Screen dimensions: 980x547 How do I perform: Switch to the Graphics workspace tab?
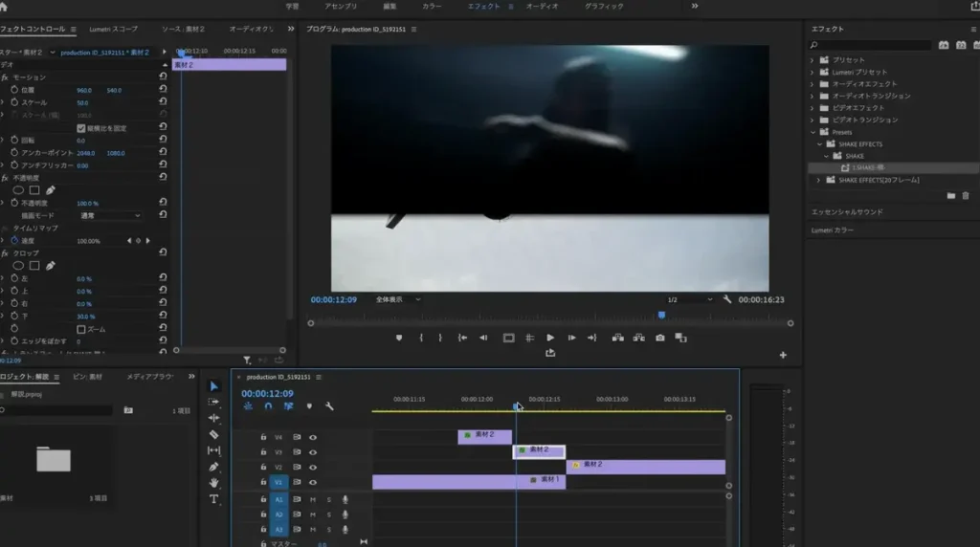pos(605,7)
